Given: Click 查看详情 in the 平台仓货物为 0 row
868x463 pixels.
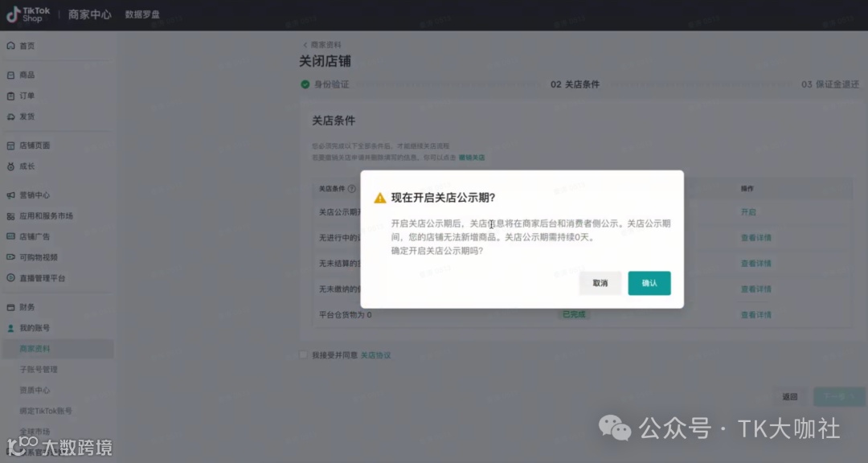Looking at the screenshot, I should (x=756, y=314).
